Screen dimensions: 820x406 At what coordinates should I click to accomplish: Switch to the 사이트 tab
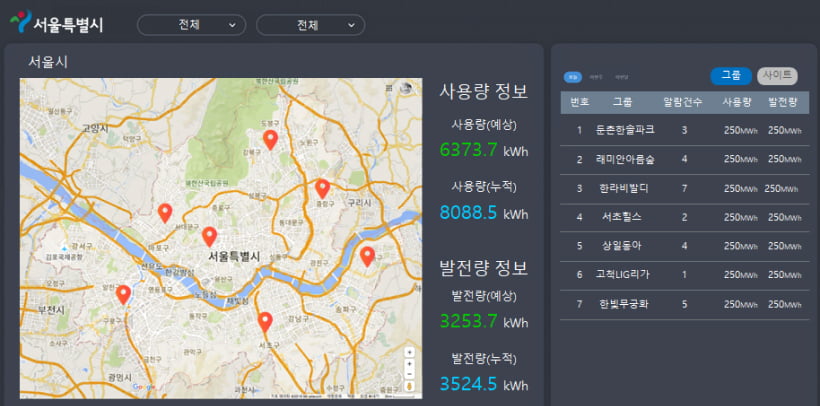pyautogui.click(x=777, y=76)
